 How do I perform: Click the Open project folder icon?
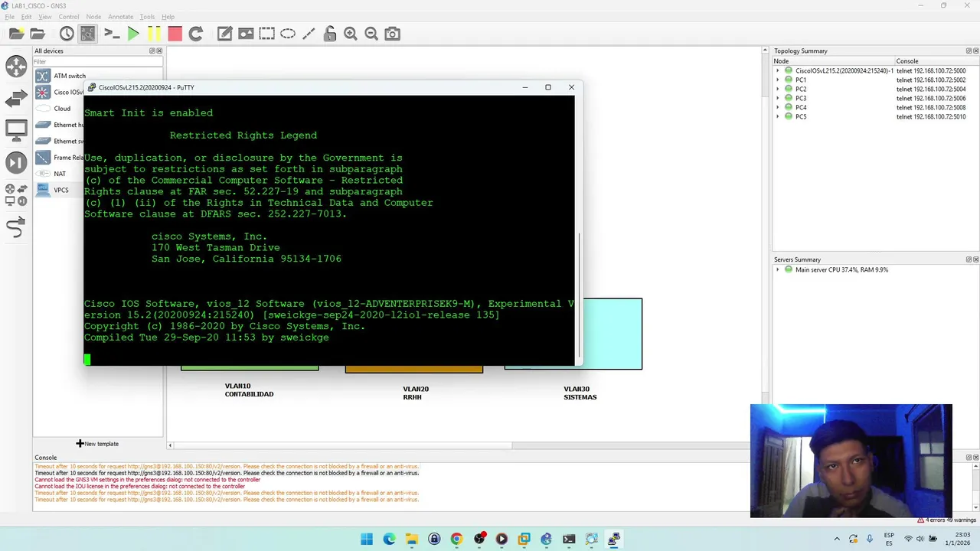point(37,34)
